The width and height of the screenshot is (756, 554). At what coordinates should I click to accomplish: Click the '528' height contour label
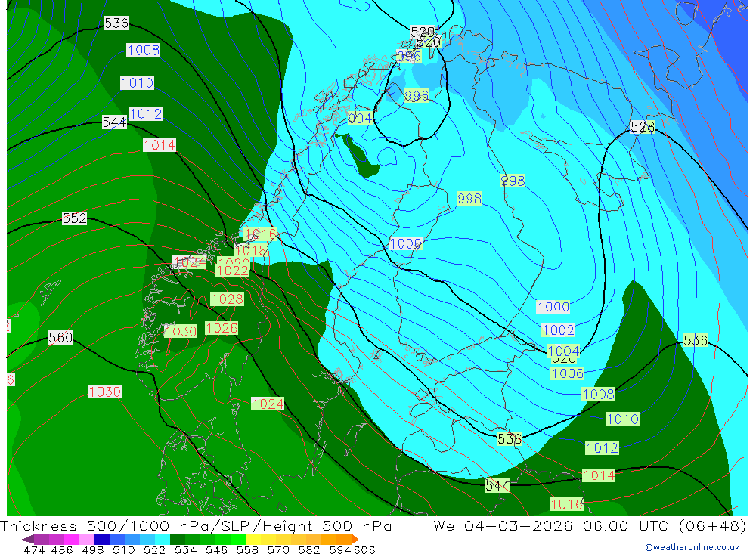(643, 127)
